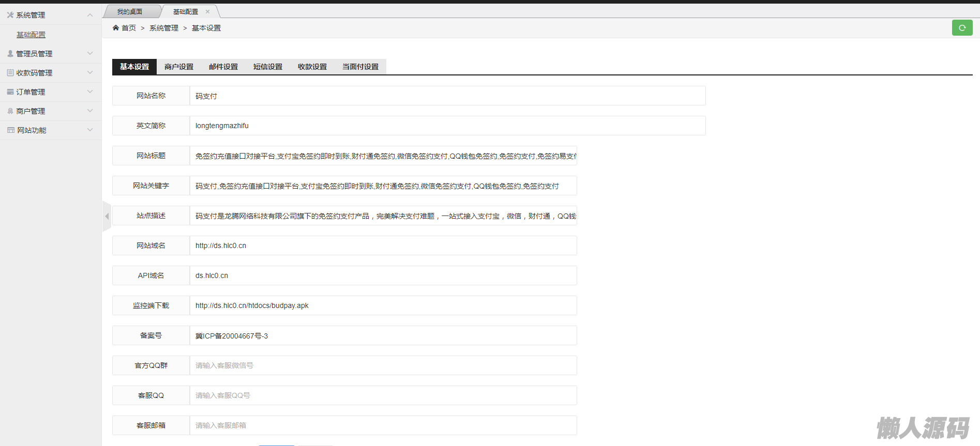The width and height of the screenshot is (980, 446).
Task: Click the 管理员管理 user icon
Action: click(10, 54)
